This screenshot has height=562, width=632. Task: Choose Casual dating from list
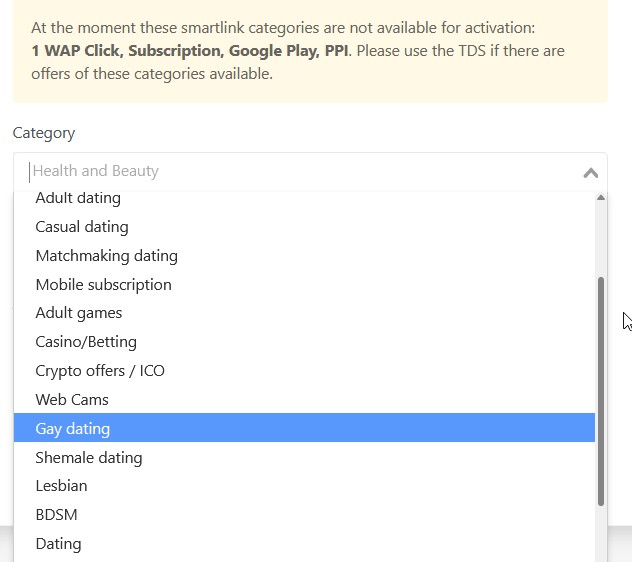coord(82,227)
